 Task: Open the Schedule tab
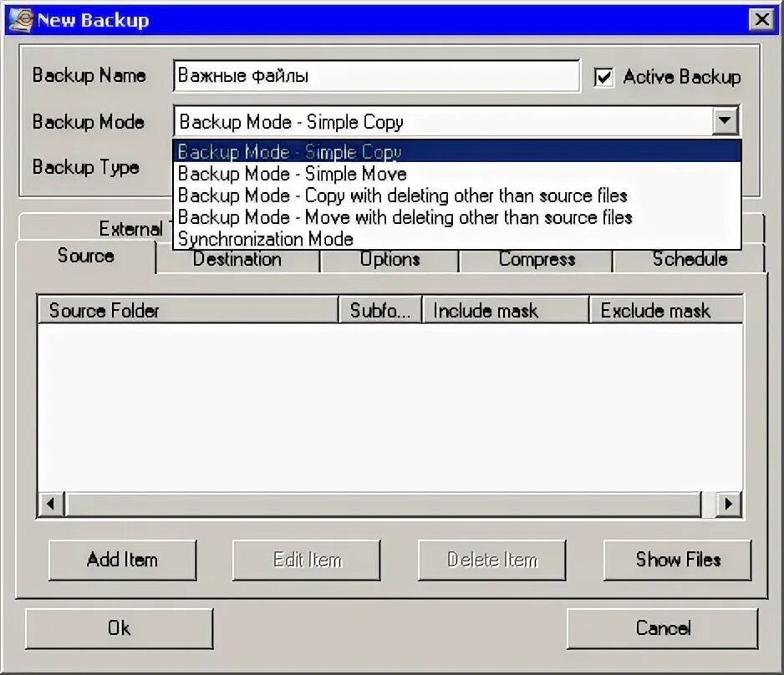(x=690, y=259)
